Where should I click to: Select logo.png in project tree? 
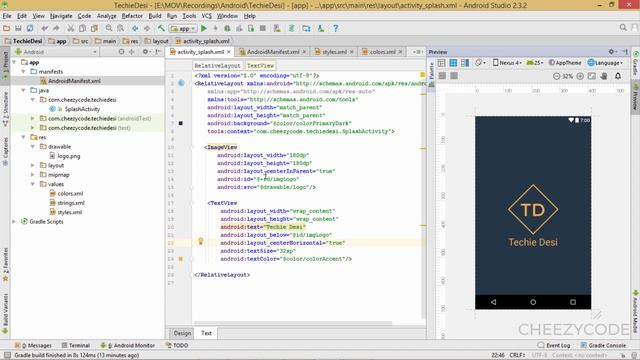pyautogui.click(x=64, y=156)
